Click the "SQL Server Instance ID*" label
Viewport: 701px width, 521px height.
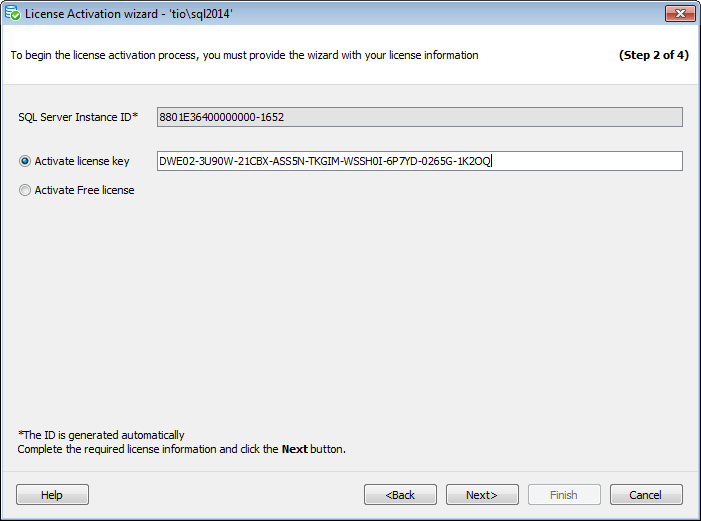(x=78, y=117)
